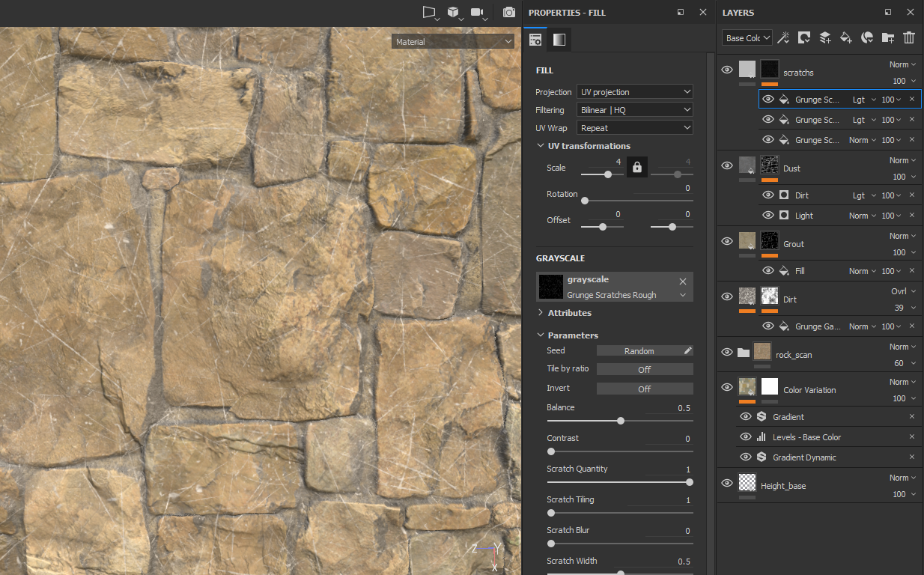The height and width of the screenshot is (575, 924).
Task: Click the Add Layer stack icon
Action: pyautogui.click(x=824, y=37)
